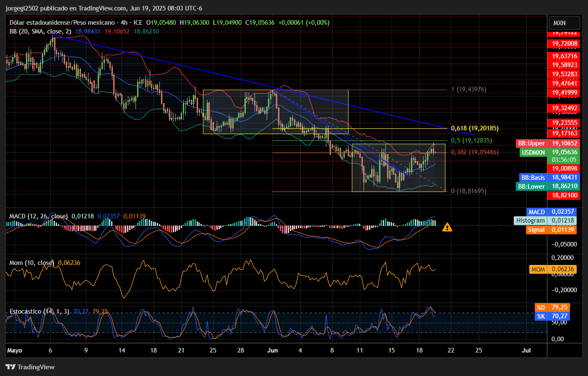This screenshot has width=588, height=376.
Task: Click the TradingView logo at bottom left
Action: (30, 367)
